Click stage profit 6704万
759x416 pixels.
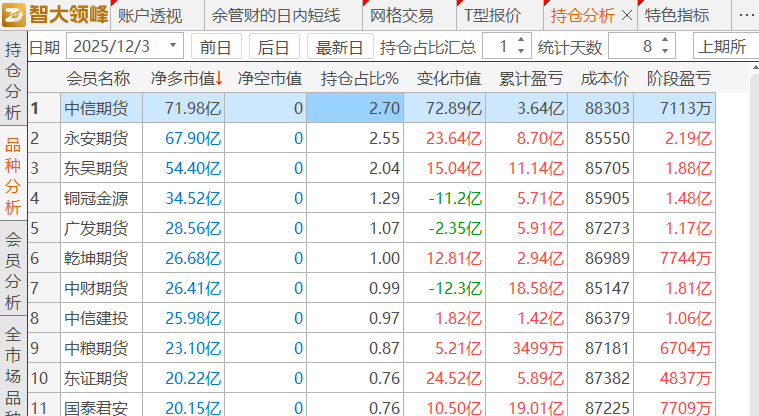[x=685, y=349]
